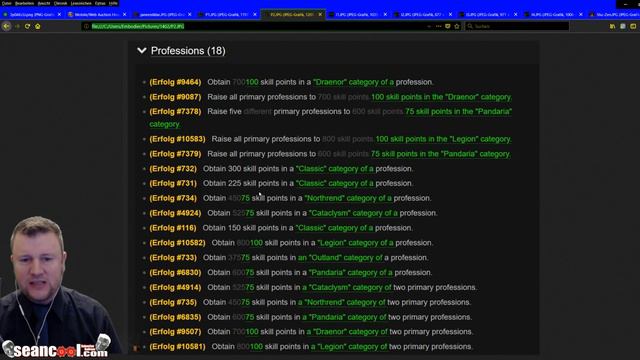Open the home page via the house icon
The height and width of the screenshot is (360, 640).
(38, 26)
